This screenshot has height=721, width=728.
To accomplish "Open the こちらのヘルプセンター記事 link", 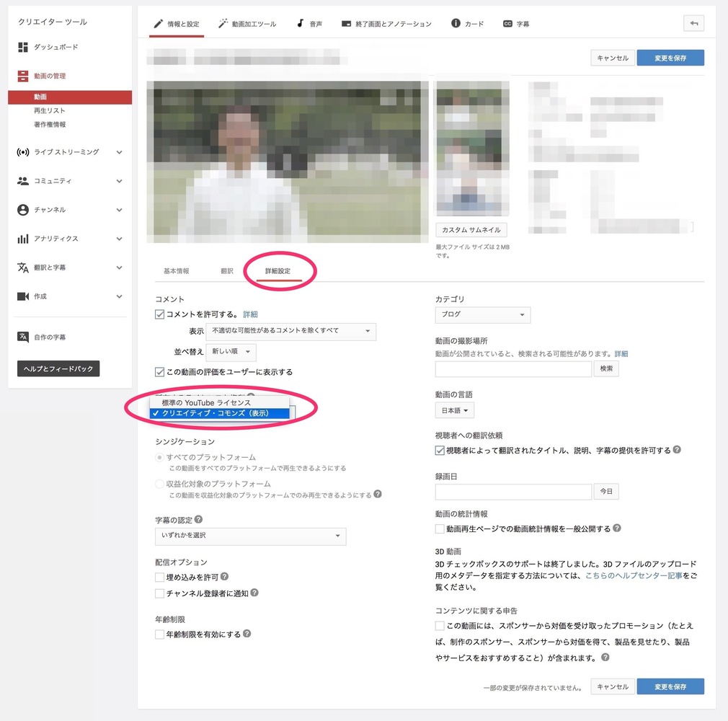I will coord(634,577).
